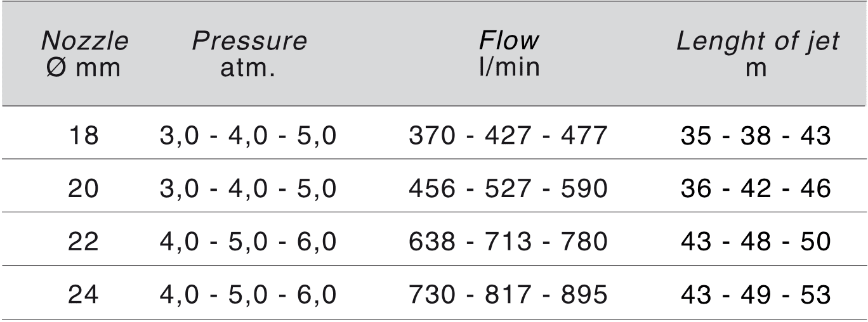Click the Pressure atm. column header
Image resolution: width=868 pixels, height=322 pixels.
[249, 54]
